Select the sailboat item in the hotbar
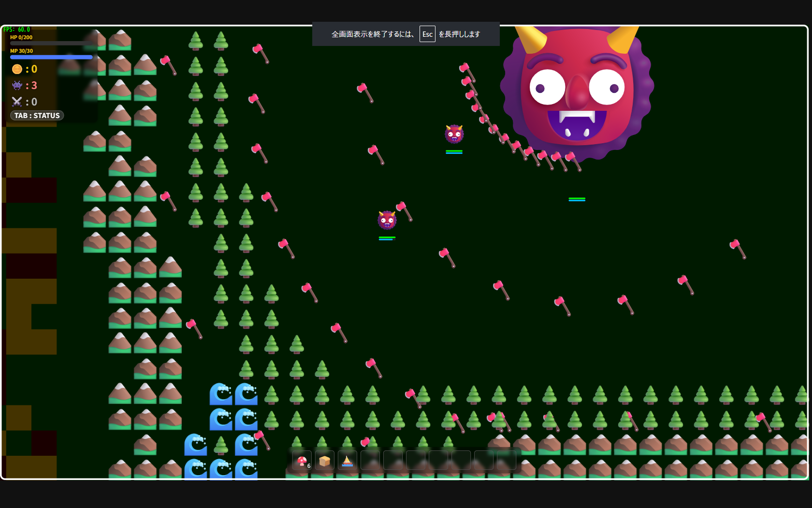 point(348,461)
